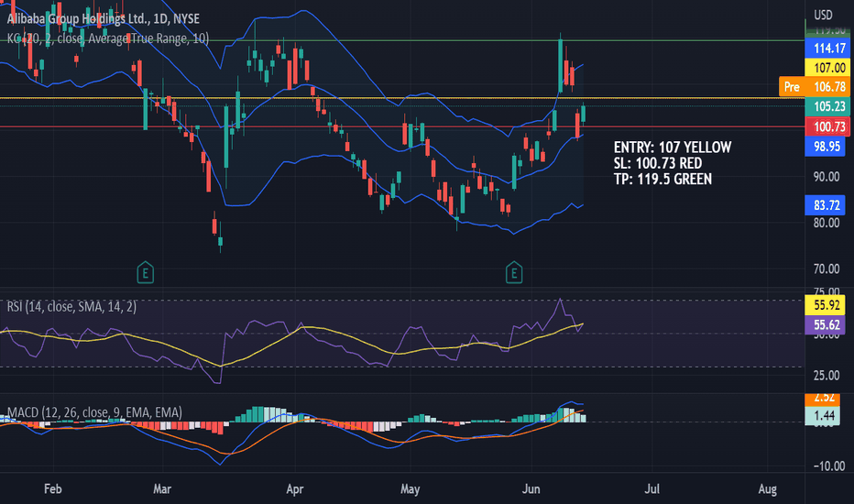Viewport: 854px width, 504px height.
Task: Click the red 100.73 stop-loss price label
Action: point(827,127)
